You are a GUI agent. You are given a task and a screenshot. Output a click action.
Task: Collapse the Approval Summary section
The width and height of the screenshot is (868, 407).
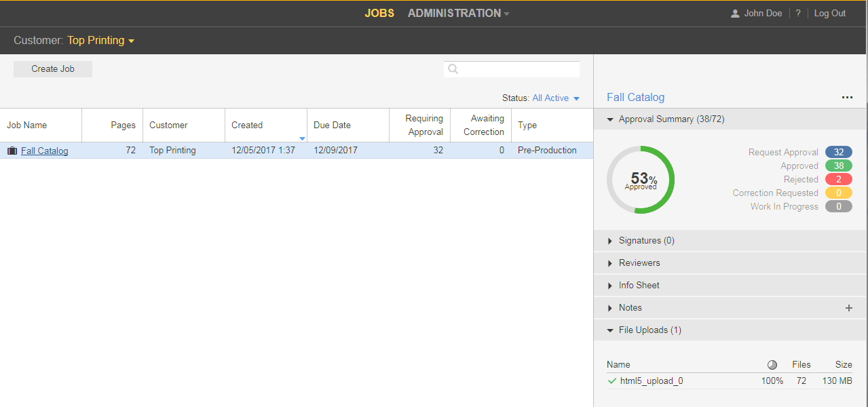pyautogui.click(x=611, y=119)
